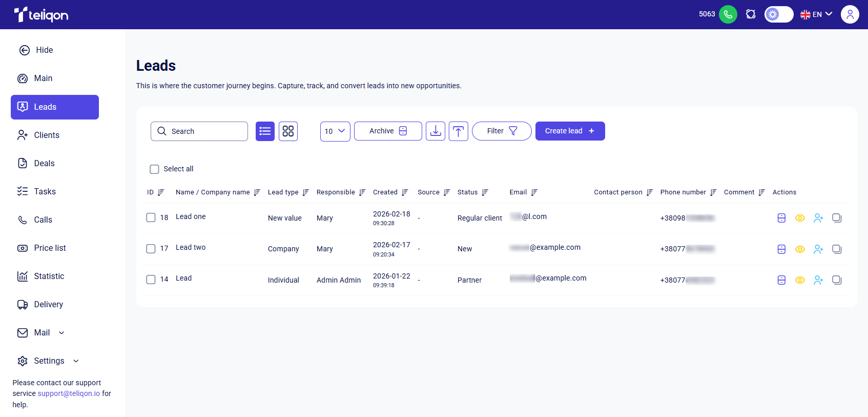The width and height of the screenshot is (868, 417).
Task: Convert Lead two to client
Action: point(818,249)
